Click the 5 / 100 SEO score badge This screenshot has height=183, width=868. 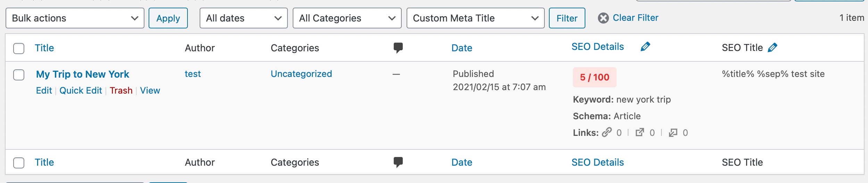click(x=594, y=77)
